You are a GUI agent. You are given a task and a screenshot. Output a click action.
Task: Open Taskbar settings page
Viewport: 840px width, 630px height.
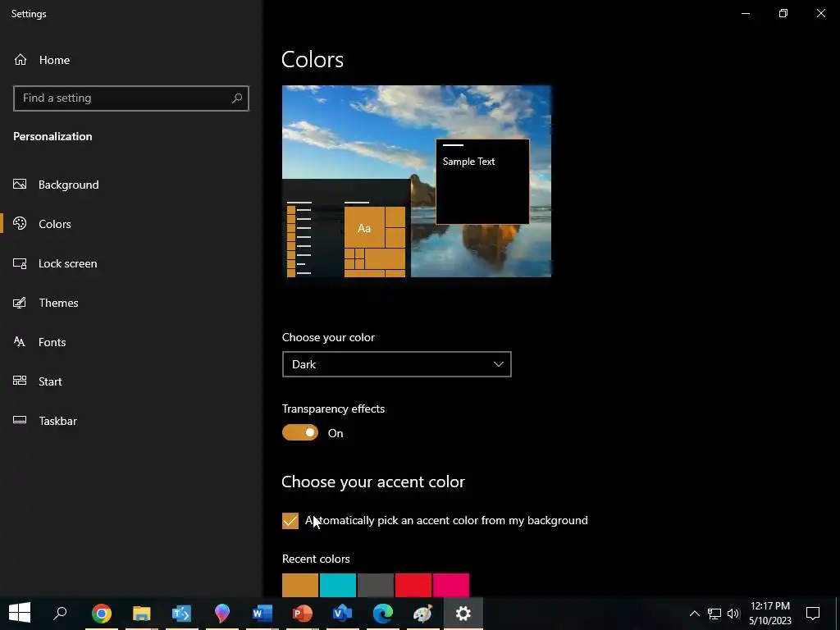click(58, 421)
